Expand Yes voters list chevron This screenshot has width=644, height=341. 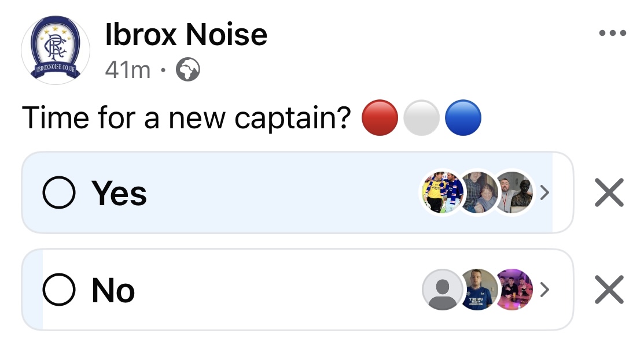pos(544,192)
